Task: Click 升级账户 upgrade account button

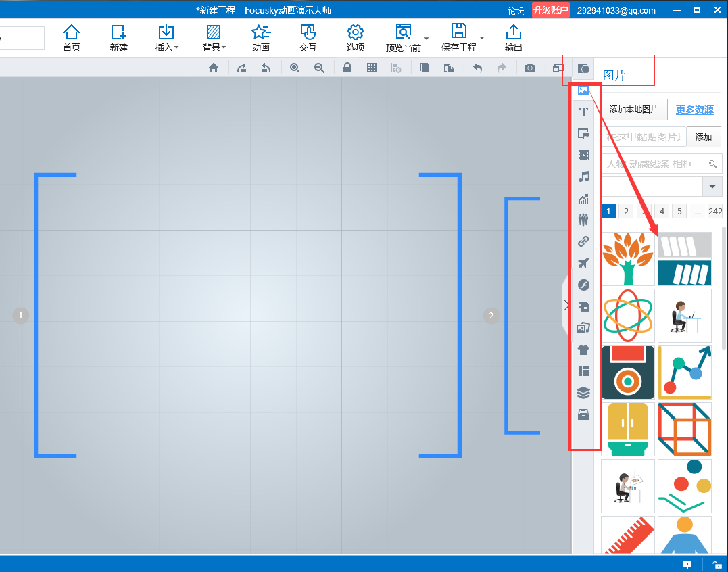Action: click(x=551, y=10)
